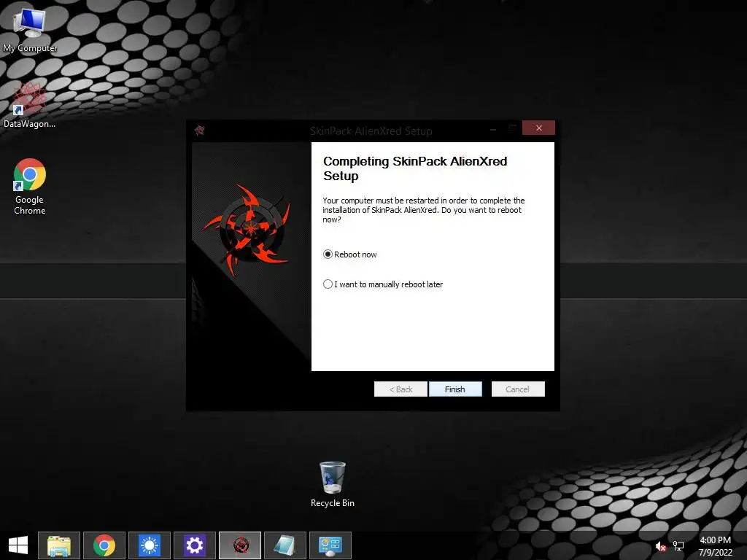Click the Cancel button in setup

coord(518,389)
